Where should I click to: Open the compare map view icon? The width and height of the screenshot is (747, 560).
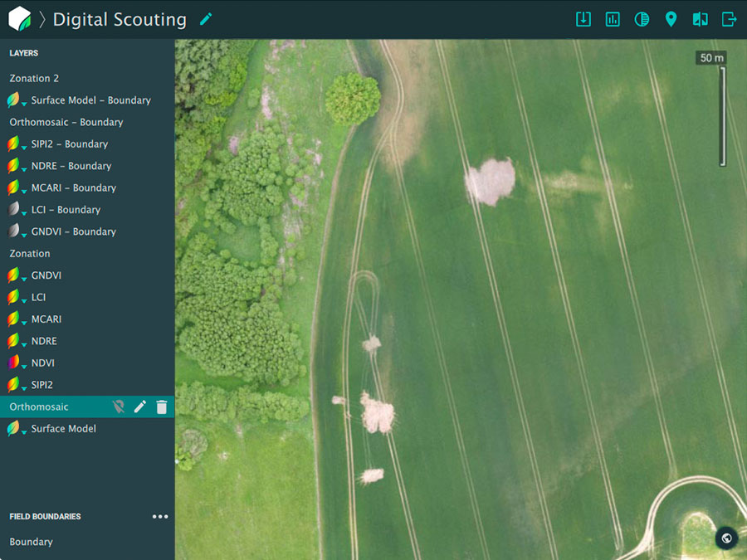pos(700,19)
